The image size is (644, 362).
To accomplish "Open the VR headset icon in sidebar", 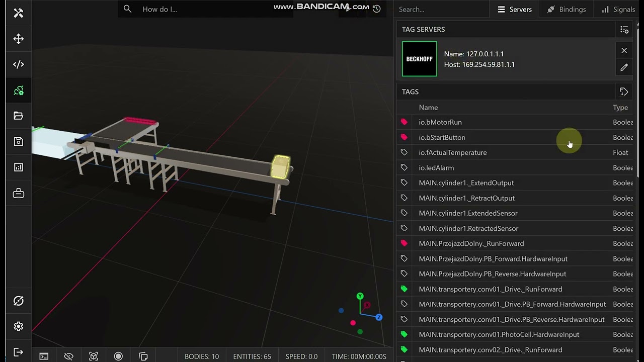I will click(19, 193).
